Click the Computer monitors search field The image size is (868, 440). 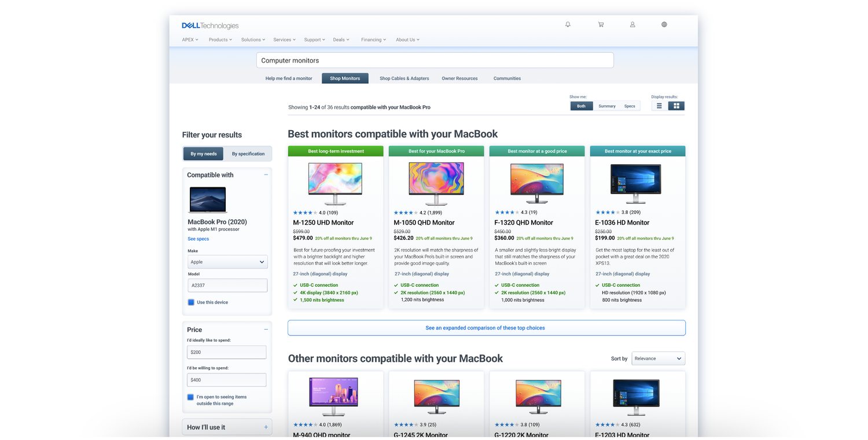(435, 60)
